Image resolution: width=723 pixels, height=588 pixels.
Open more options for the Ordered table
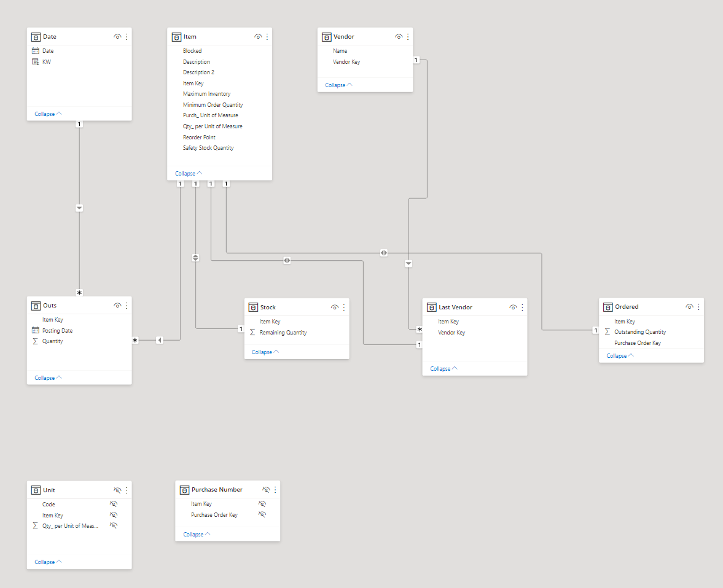(x=698, y=307)
